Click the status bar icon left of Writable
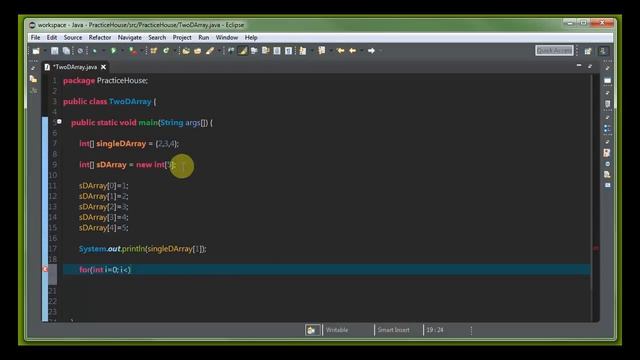This screenshot has width=640, height=360. coord(312,330)
